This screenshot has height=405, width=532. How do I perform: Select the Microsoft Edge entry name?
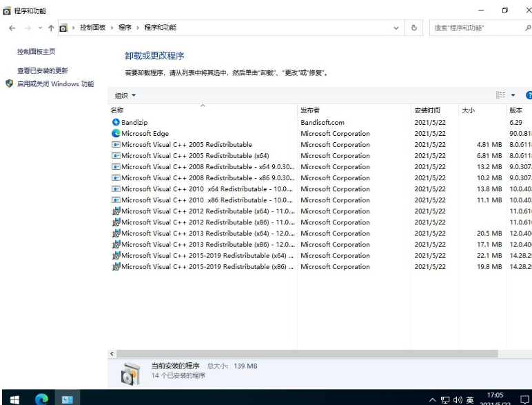pyautogui.click(x=145, y=134)
